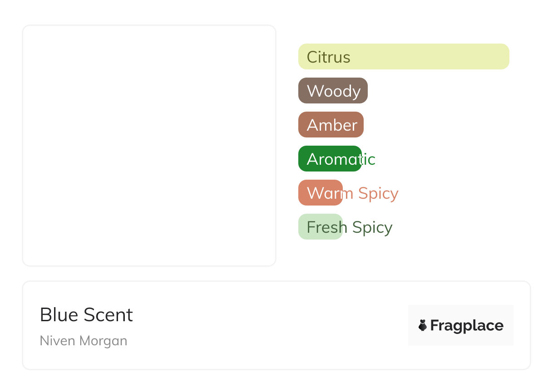553x392 pixels.
Task: Click the Woody text label
Action: tap(334, 92)
